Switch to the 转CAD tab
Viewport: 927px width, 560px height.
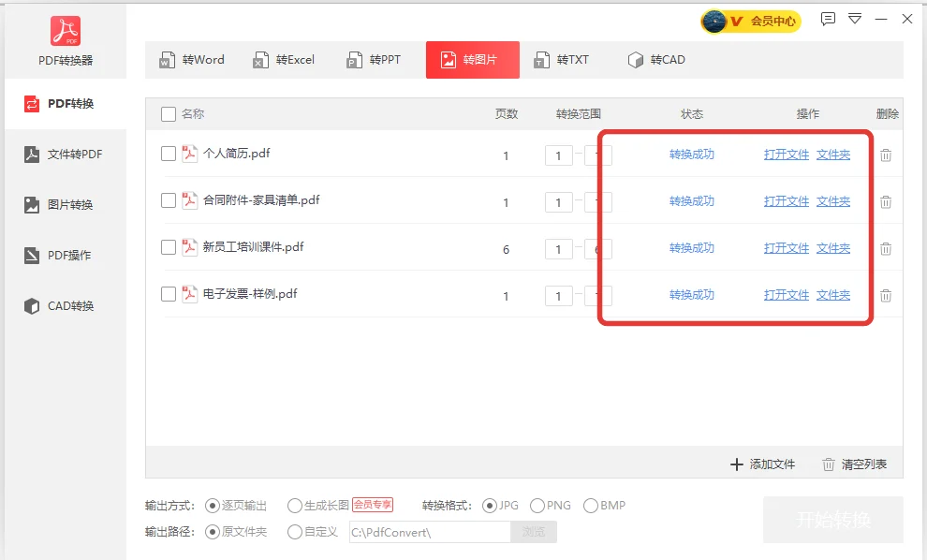point(656,60)
